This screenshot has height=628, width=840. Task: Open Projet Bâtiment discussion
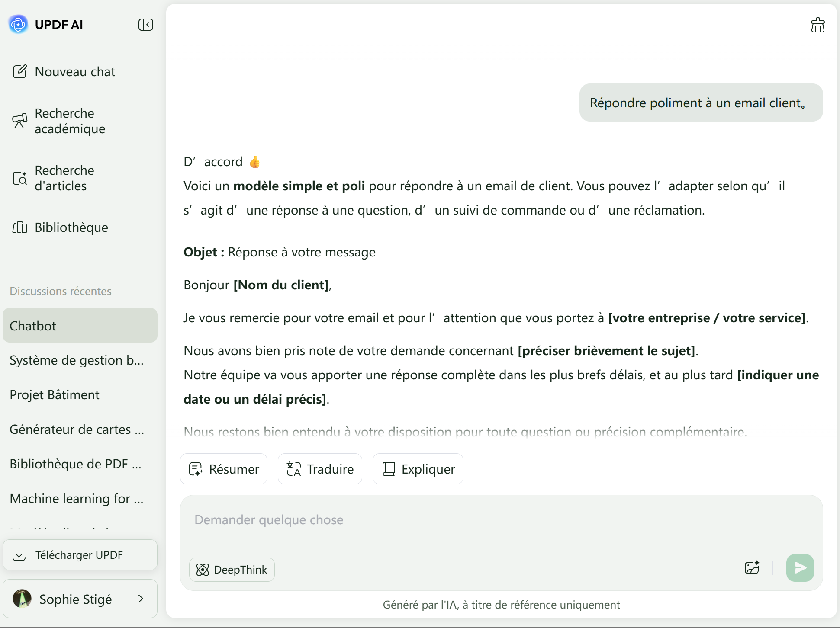(55, 394)
